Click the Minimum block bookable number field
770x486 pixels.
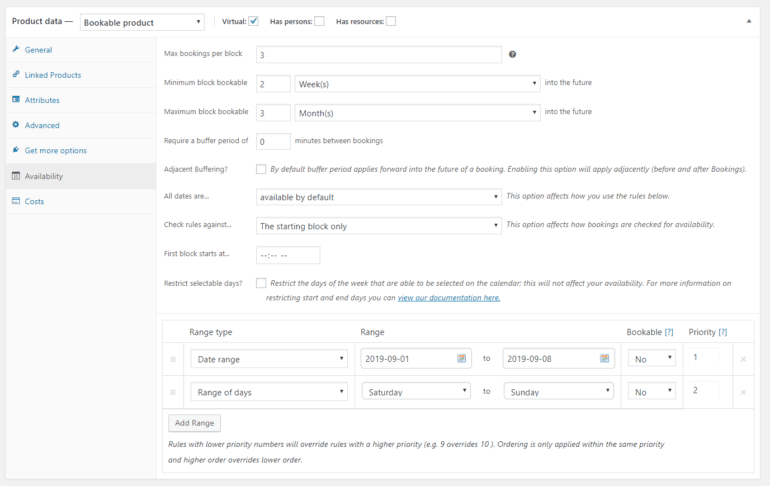coord(273,84)
